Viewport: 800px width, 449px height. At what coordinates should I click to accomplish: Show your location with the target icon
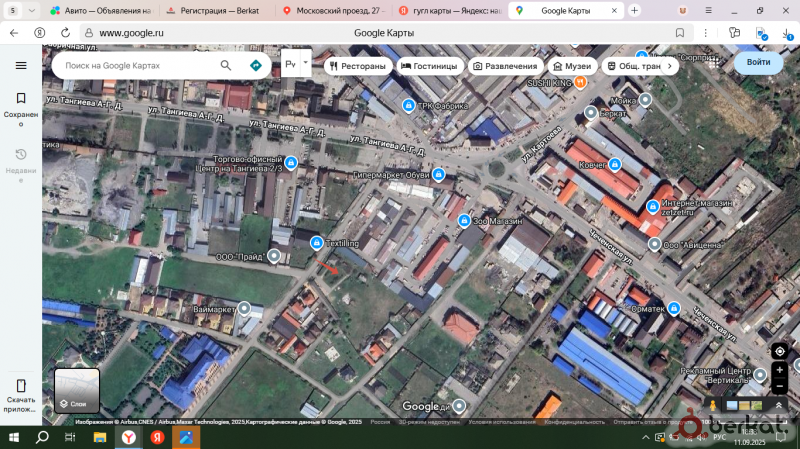[779, 351]
